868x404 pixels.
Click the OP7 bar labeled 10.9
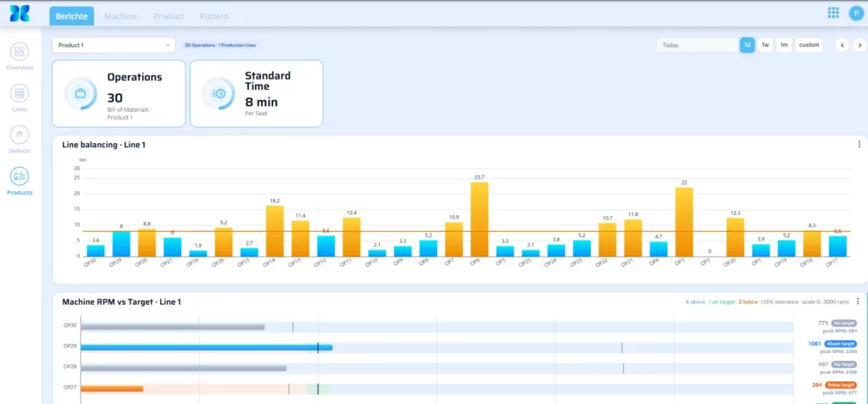pyautogui.click(x=454, y=240)
